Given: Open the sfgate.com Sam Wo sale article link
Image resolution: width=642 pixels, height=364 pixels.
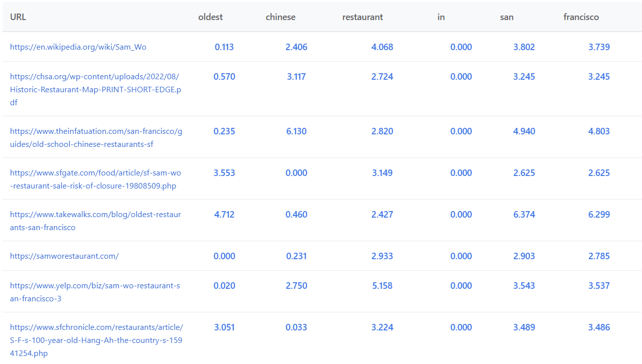Looking at the screenshot, I should [95, 179].
